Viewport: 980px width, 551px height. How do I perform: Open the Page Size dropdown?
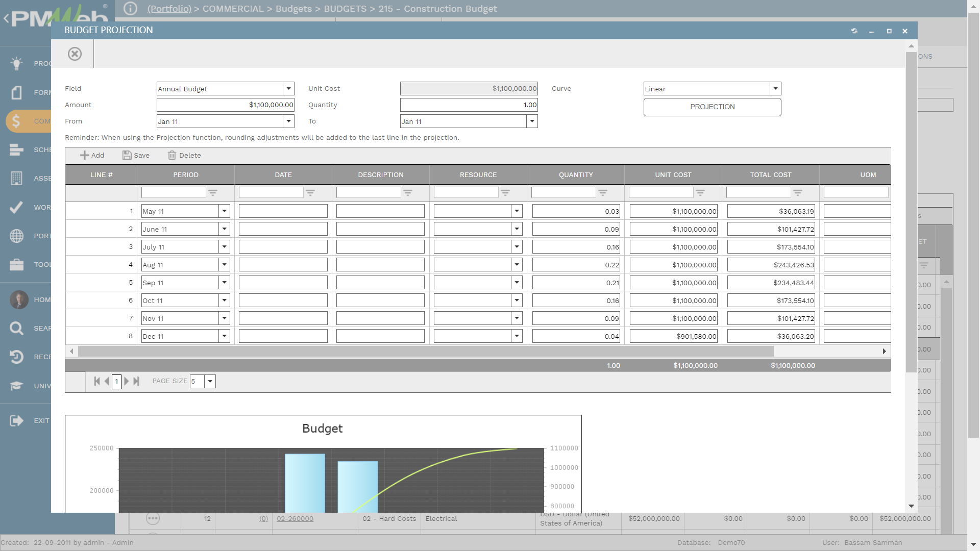pyautogui.click(x=210, y=381)
